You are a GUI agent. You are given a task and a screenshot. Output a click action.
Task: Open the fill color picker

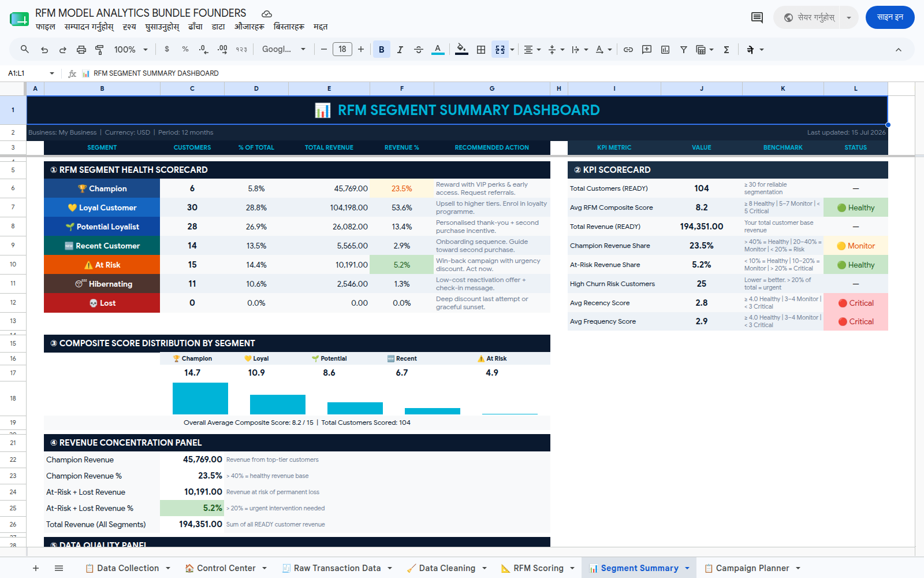click(x=461, y=50)
